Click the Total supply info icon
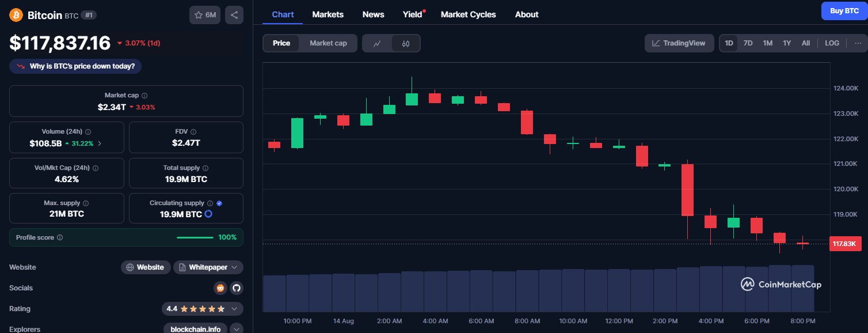 (x=205, y=168)
